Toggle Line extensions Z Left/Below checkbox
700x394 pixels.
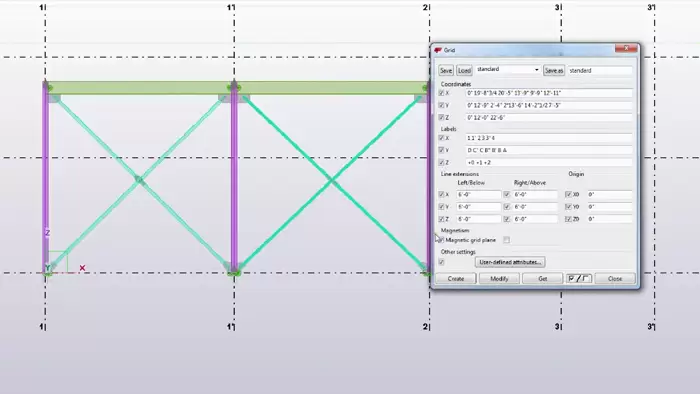(x=442, y=219)
